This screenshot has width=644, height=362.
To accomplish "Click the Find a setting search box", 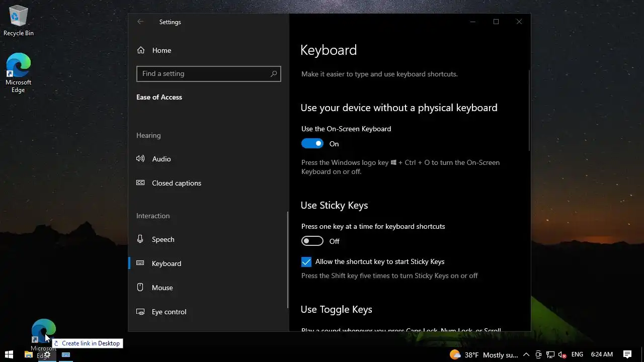I will [x=204, y=74].
